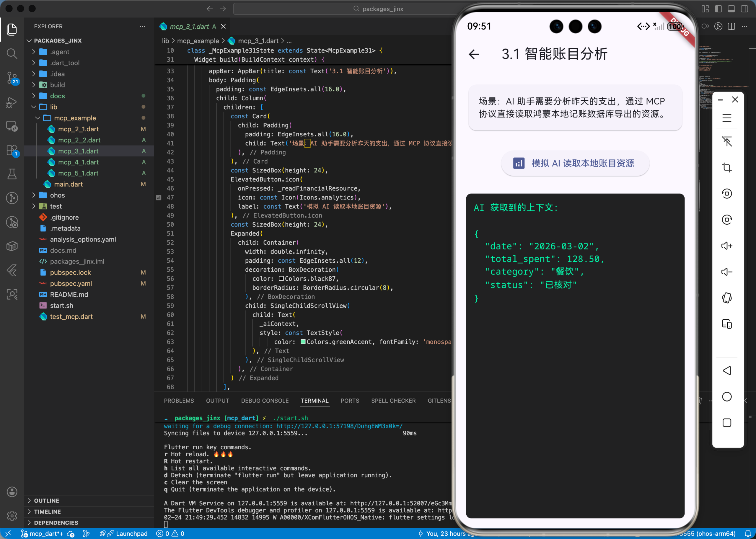Expand the OUTLINE section
Image resolution: width=756 pixels, height=539 pixels.
[46, 501]
